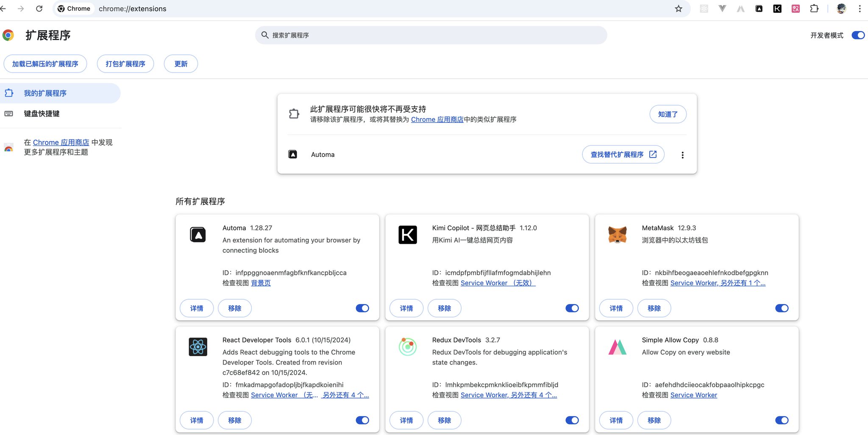Open Chrome's three-dot main menu
This screenshot has height=435, width=868.
tap(860, 8)
